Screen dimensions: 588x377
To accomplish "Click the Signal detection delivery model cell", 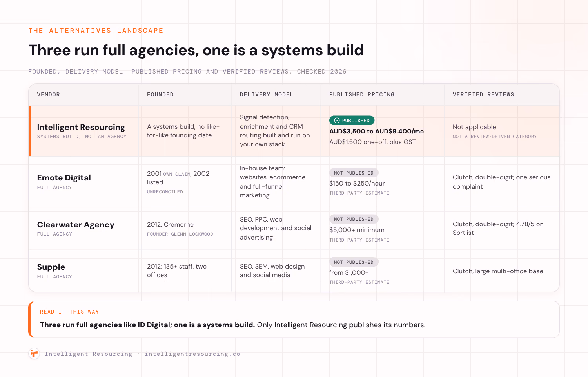I will 275,131.
